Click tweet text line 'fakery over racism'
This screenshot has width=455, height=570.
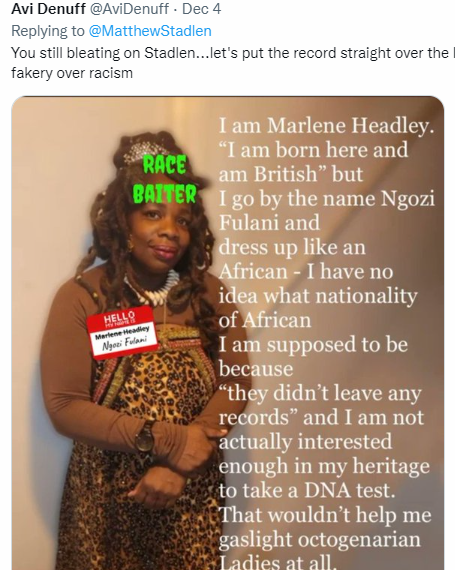(x=72, y=73)
